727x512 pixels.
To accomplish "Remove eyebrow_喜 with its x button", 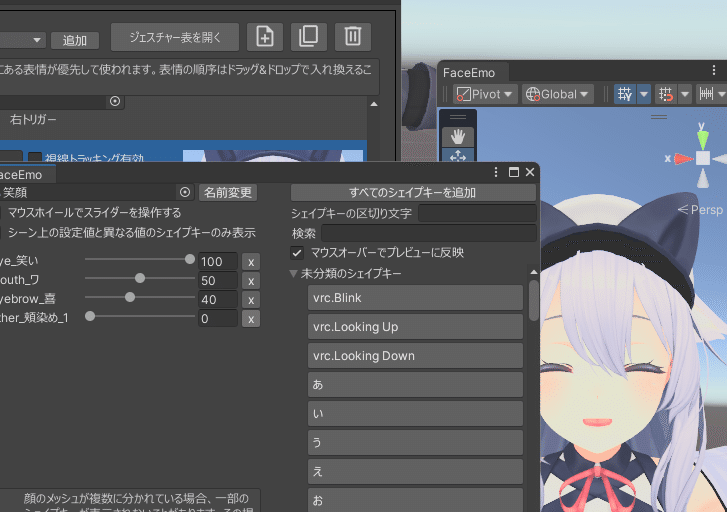I will (x=251, y=300).
